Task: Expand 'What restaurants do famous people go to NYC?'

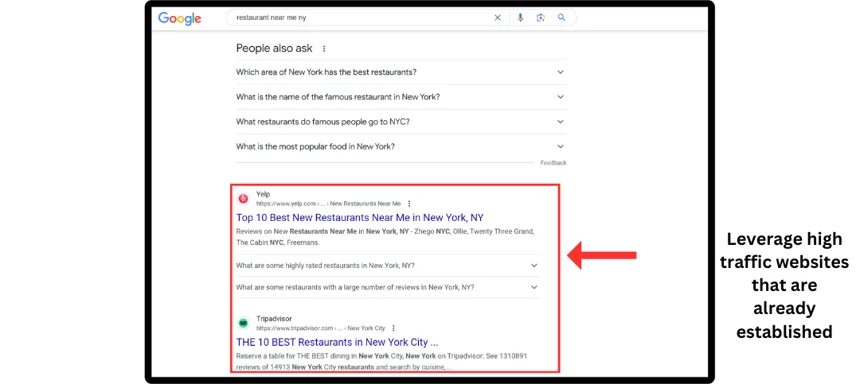Action: click(x=401, y=122)
